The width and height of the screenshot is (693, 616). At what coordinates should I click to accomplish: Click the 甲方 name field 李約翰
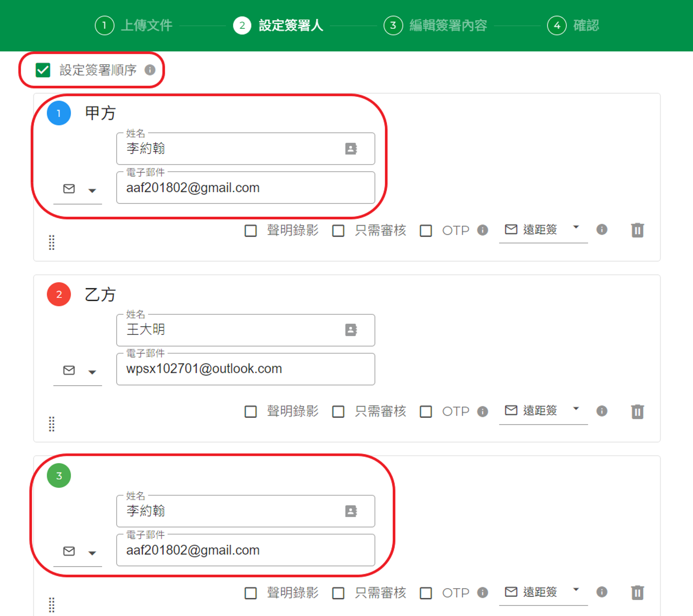point(246,149)
